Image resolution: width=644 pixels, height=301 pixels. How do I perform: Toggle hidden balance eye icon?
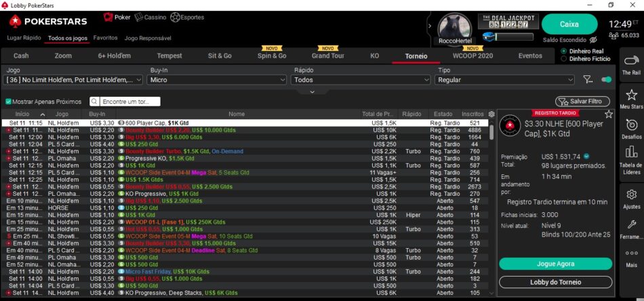pos(593,40)
